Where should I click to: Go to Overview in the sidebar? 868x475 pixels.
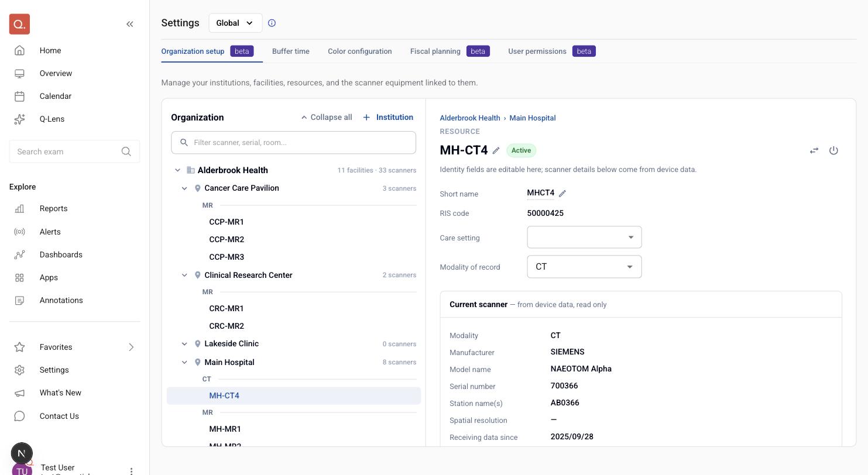point(56,73)
